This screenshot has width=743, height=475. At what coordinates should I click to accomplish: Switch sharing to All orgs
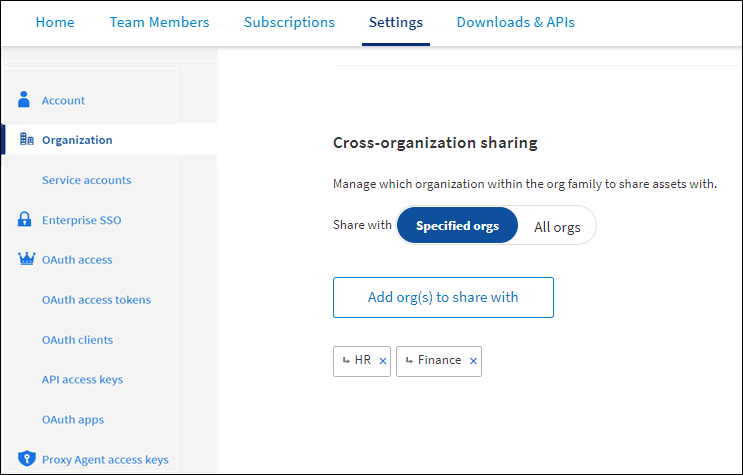pyautogui.click(x=557, y=227)
